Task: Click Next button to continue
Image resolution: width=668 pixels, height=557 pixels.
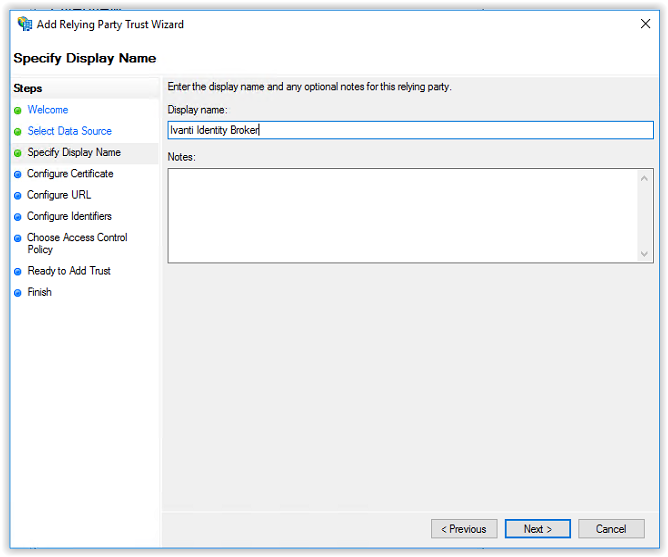Action: (x=538, y=529)
